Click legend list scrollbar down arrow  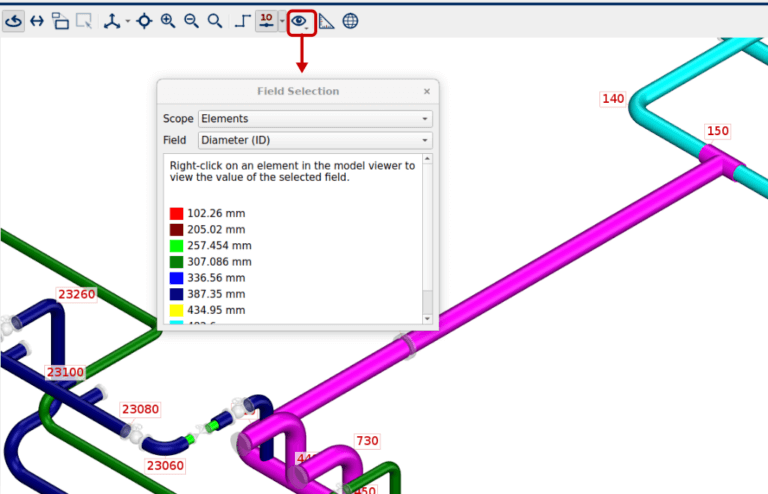point(427,319)
